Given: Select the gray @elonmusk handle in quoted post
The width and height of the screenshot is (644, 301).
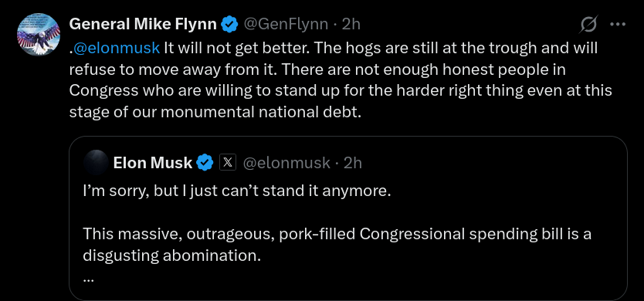Looking at the screenshot, I should click(286, 163).
